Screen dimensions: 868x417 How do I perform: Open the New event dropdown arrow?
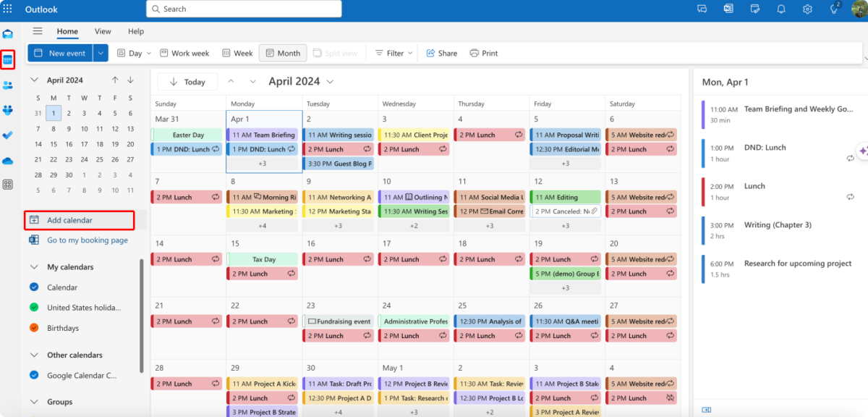[101, 53]
